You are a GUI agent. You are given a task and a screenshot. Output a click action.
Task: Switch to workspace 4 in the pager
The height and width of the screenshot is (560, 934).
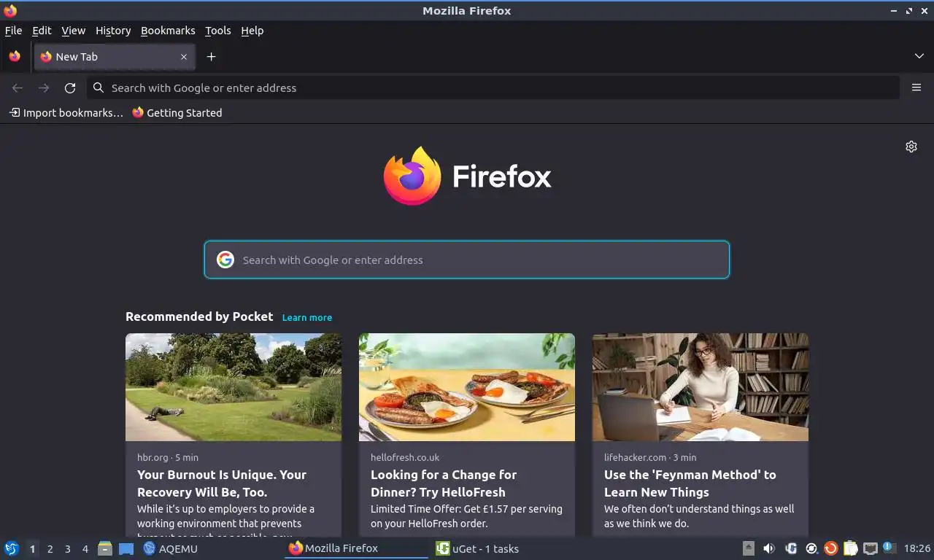coord(85,549)
